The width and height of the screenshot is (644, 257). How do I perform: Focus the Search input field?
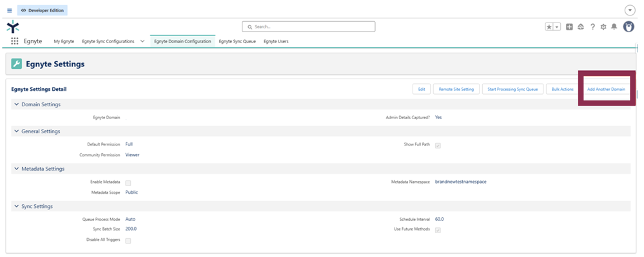pyautogui.click(x=308, y=26)
